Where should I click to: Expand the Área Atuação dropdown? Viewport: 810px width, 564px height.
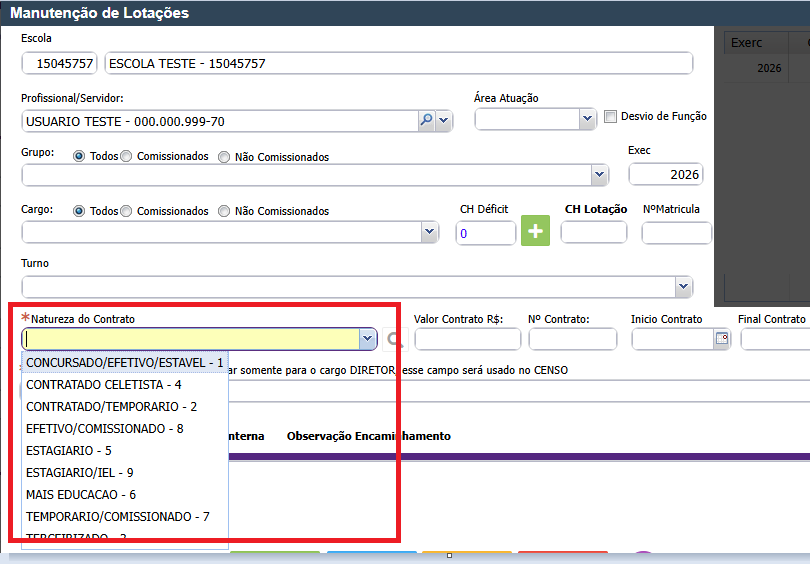pyautogui.click(x=587, y=119)
